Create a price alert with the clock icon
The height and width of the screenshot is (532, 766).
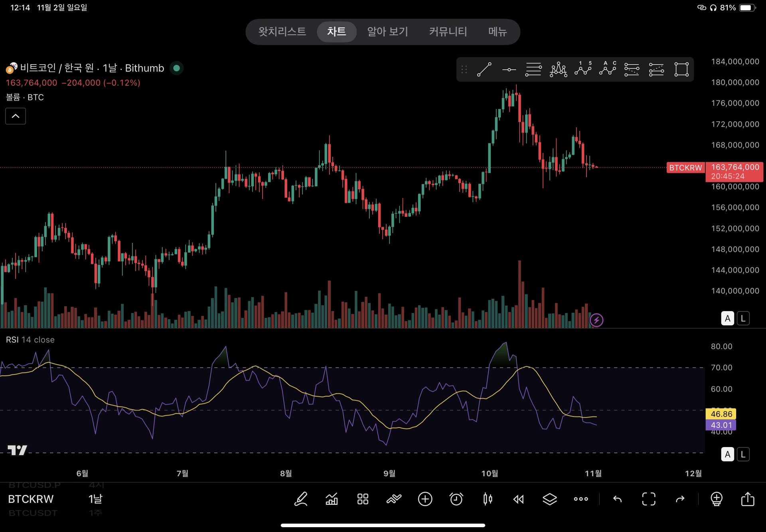456,499
